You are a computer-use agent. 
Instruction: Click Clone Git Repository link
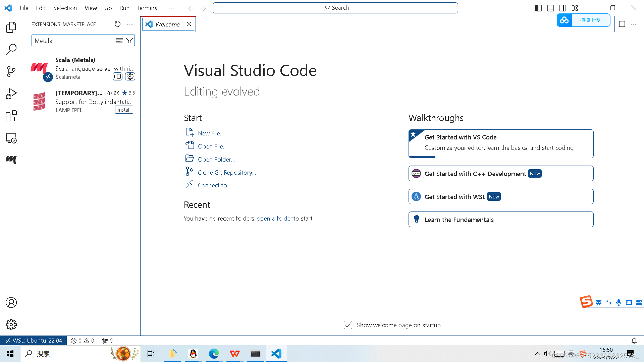227,172
